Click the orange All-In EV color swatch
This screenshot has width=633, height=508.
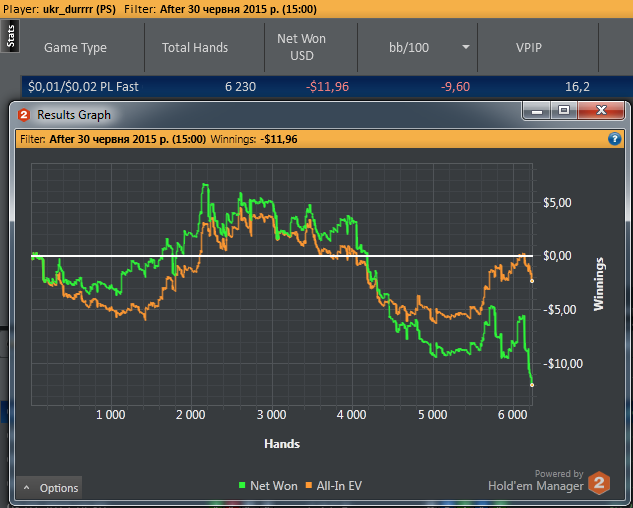tap(309, 485)
